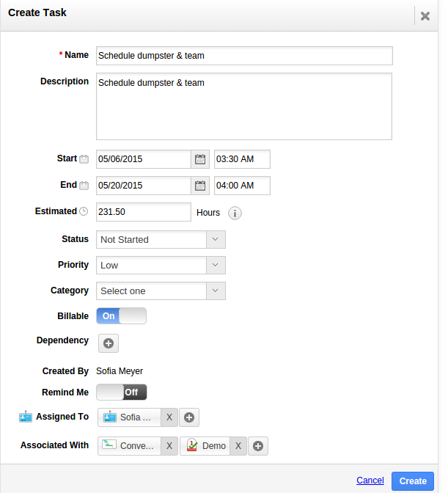Image resolution: width=448 pixels, height=493 pixels.
Task: Click Conve... project chip
Action: point(130,446)
